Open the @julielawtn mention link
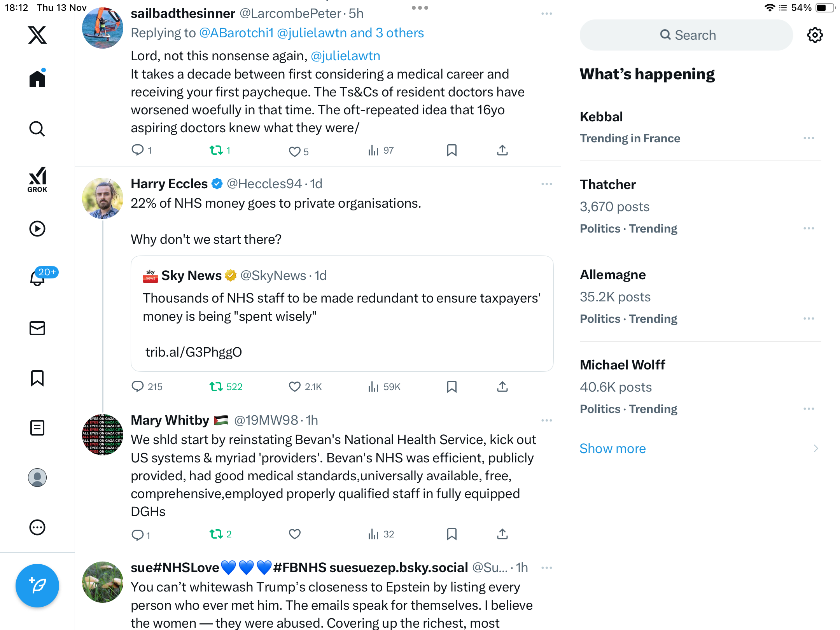The height and width of the screenshot is (630, 840). tap(345, 56)
